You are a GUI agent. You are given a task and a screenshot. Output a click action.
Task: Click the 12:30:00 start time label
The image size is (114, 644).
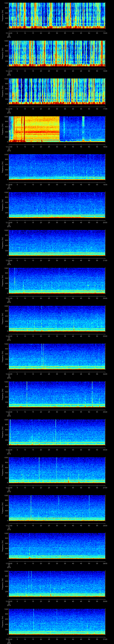pos(9,639)
